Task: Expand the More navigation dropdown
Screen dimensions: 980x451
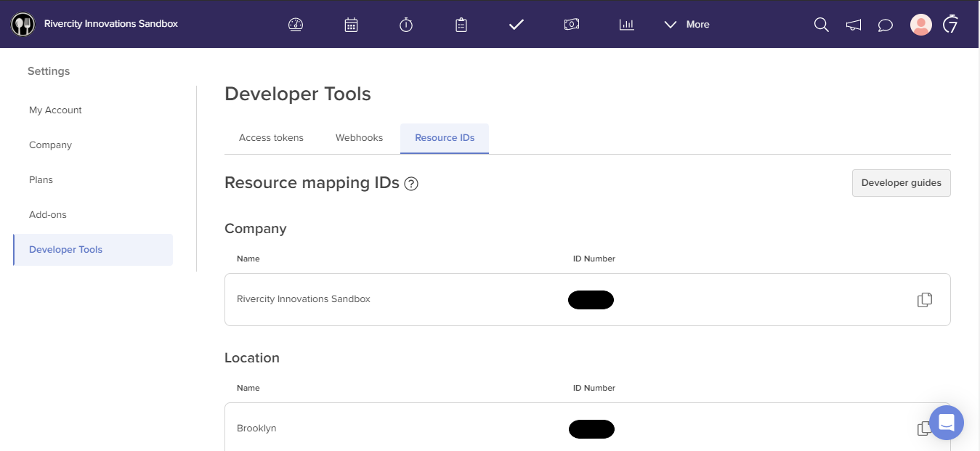Action: (687, 25)
